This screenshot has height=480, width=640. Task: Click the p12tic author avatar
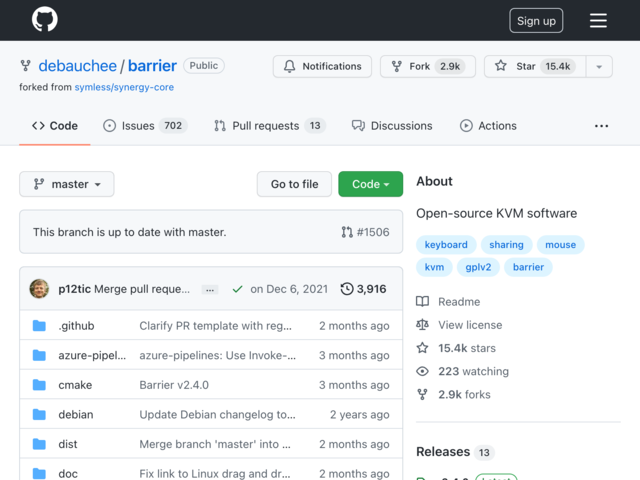[39, 289]
